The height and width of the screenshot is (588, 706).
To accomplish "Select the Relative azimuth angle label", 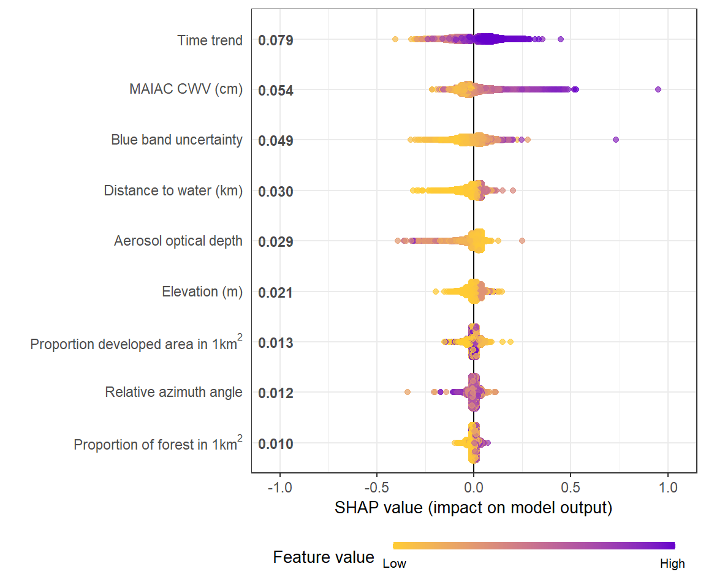I will coord(174,392).
